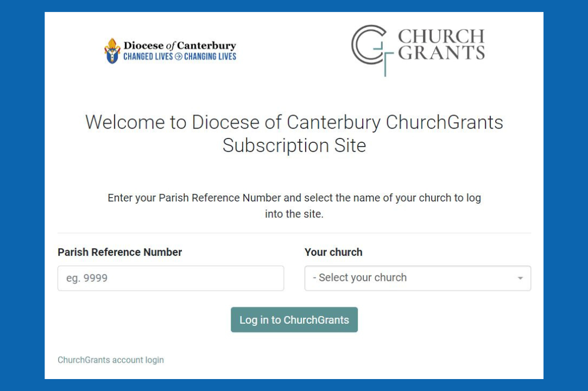Open the ChurchGrants account login link

click(x=111, y=360)
